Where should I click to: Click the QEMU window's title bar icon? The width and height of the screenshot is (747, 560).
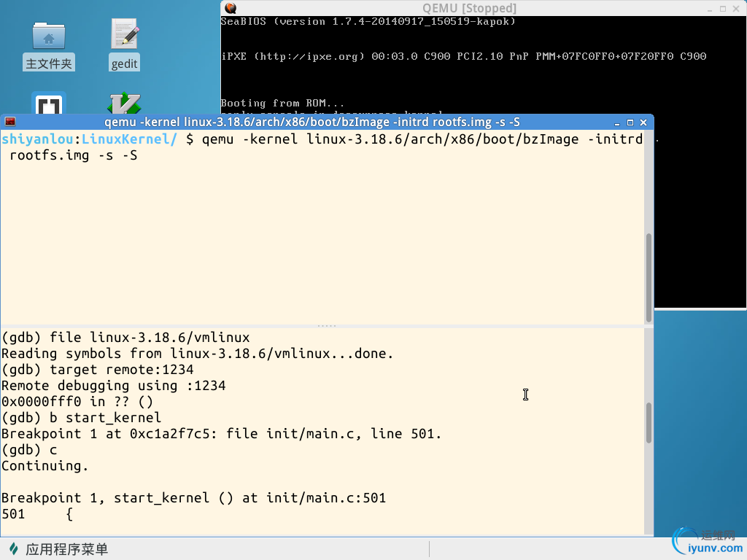pos(231,8)
